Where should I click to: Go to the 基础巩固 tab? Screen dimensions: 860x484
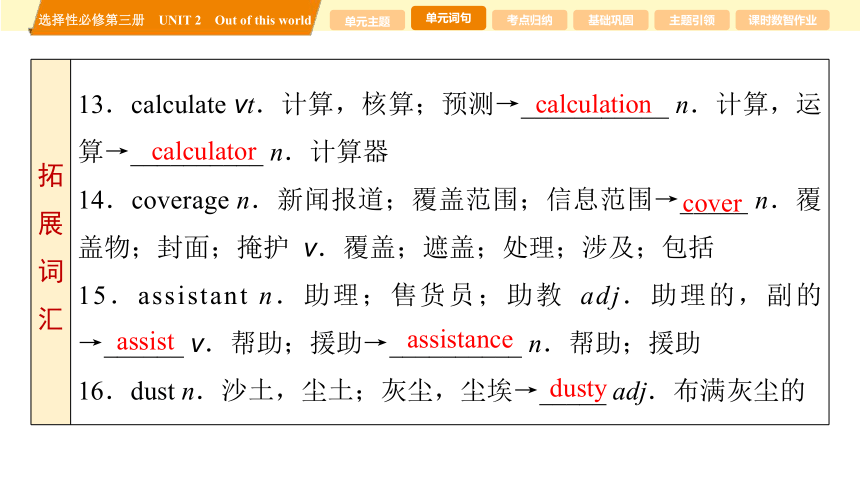(610, 21)
